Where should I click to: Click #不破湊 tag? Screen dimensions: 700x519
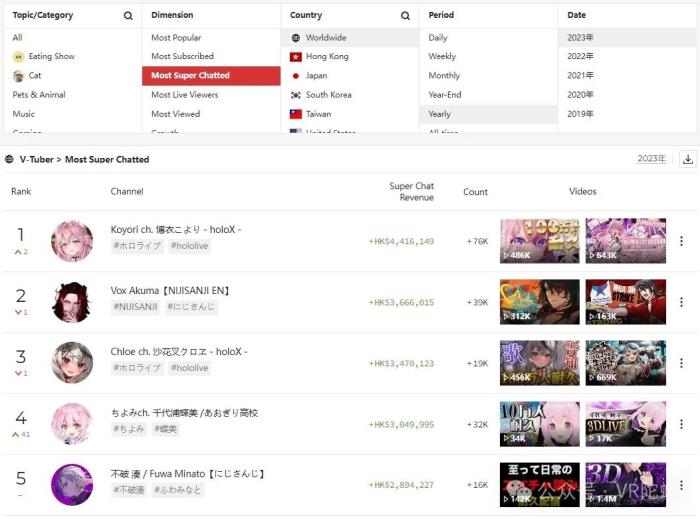(129, 490)
